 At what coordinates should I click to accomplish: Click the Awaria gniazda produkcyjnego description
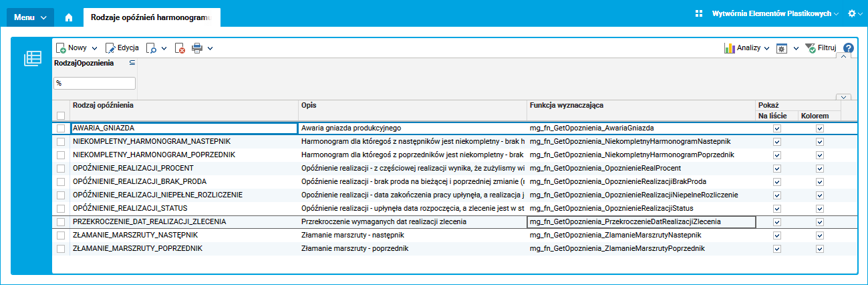(x=412, y=128)
